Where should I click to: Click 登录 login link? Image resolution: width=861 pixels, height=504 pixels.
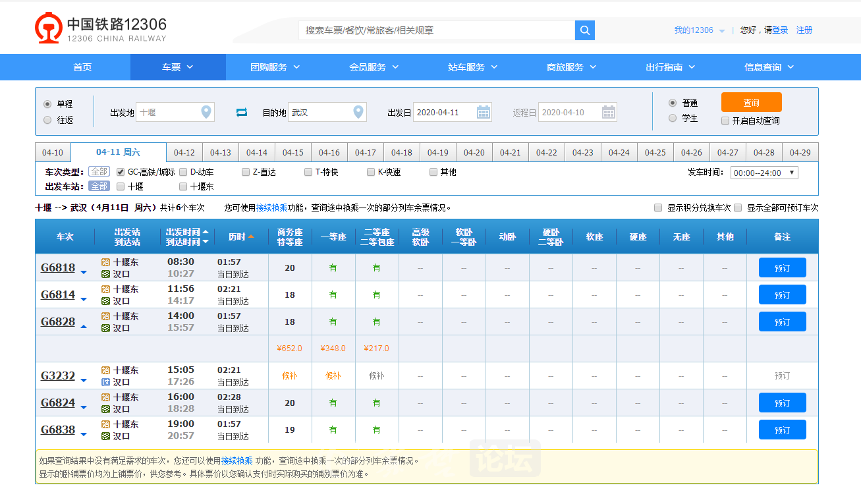780,30
